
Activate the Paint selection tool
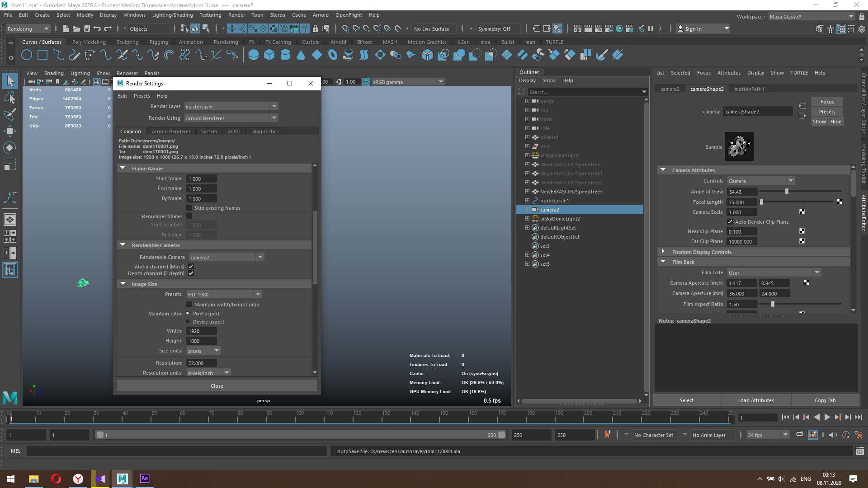coord(10,114)
